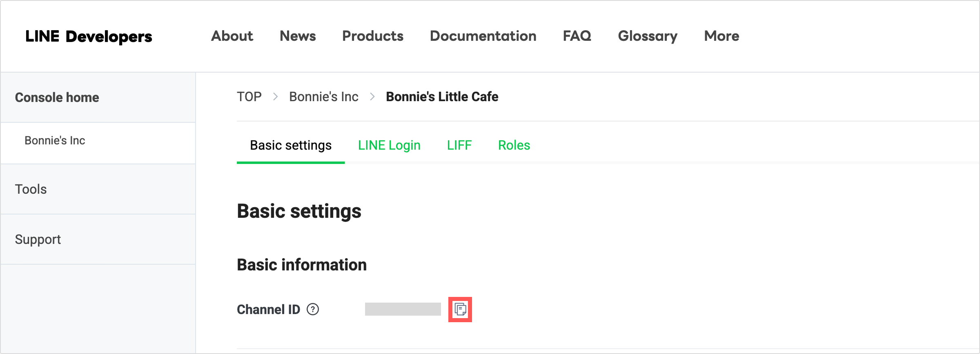This screenshot has width=980, height=354.
Task: Expand the More menu
Action: click(722, 36)
